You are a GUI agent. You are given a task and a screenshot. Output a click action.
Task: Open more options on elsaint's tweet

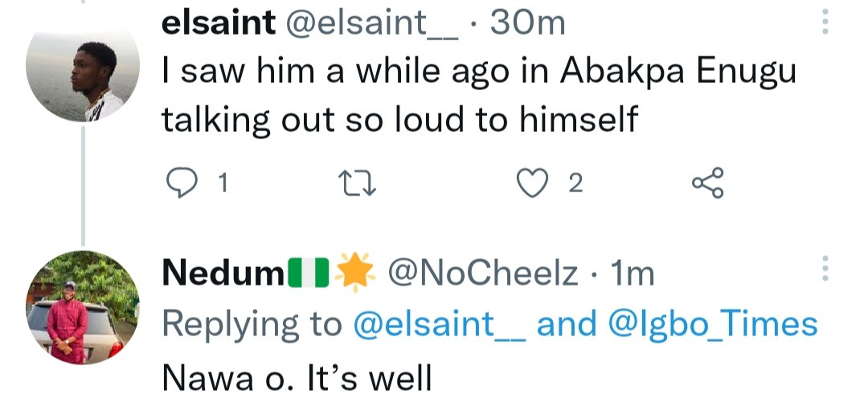[x=825, y=23]
